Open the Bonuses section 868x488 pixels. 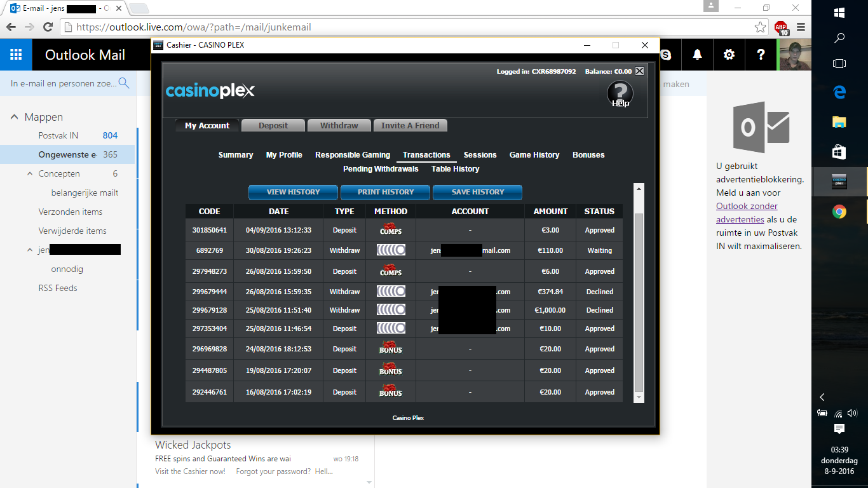pyautogui.click(x=588, y=155)
